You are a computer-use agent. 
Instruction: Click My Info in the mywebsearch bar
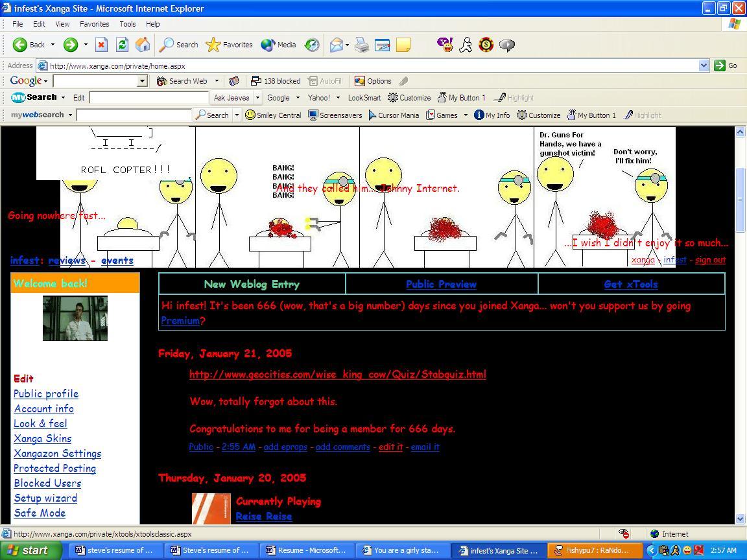pos(492,115)
